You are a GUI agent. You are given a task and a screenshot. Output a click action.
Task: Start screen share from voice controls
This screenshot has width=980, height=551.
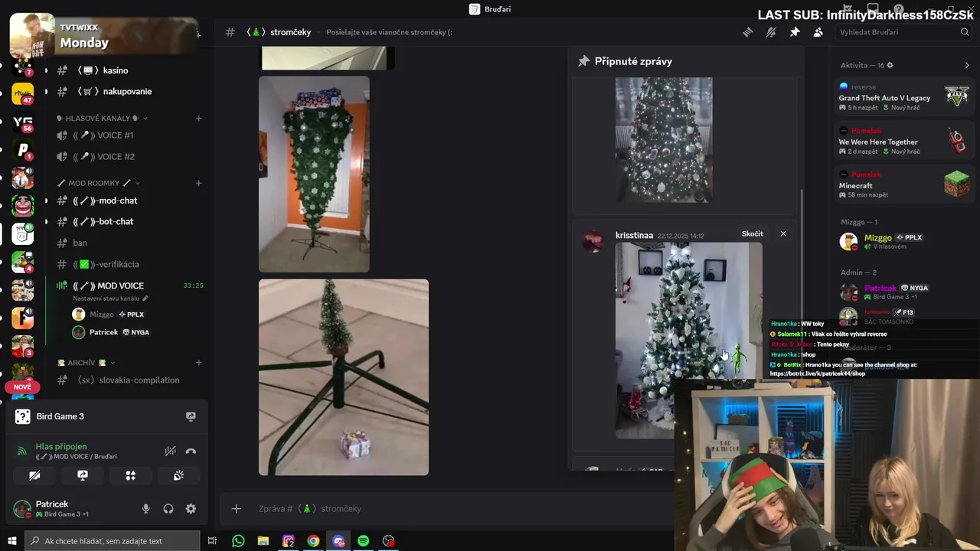[83, 475]
